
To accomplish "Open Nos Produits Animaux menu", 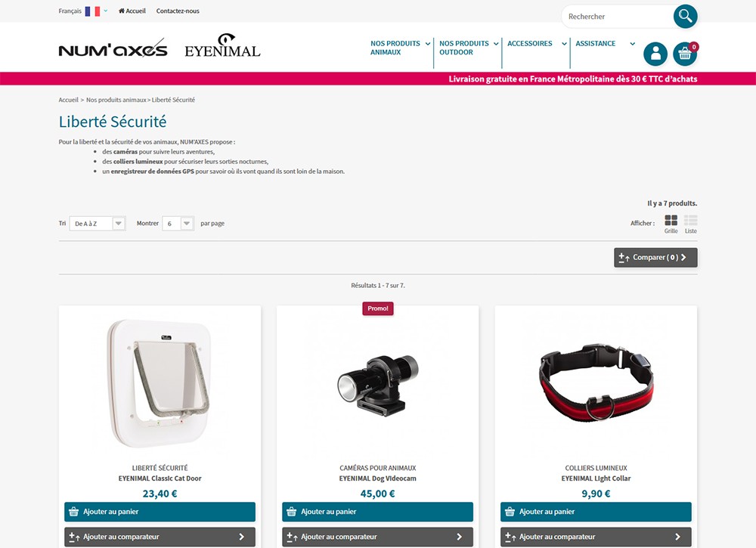I will click(x=400, y=48).
